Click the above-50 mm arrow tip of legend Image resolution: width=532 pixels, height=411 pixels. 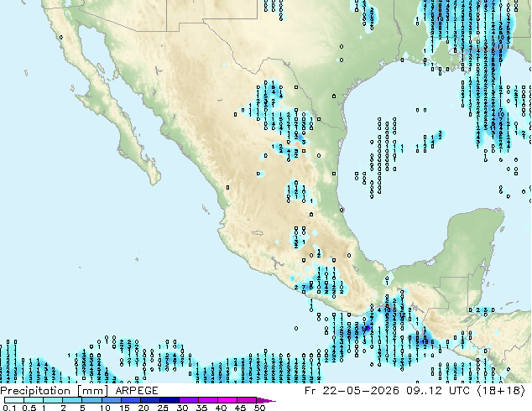(266, 400)
